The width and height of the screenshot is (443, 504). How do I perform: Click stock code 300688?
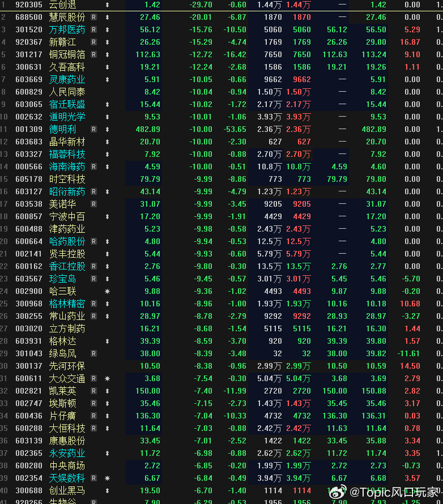click(x=29, y=491)
